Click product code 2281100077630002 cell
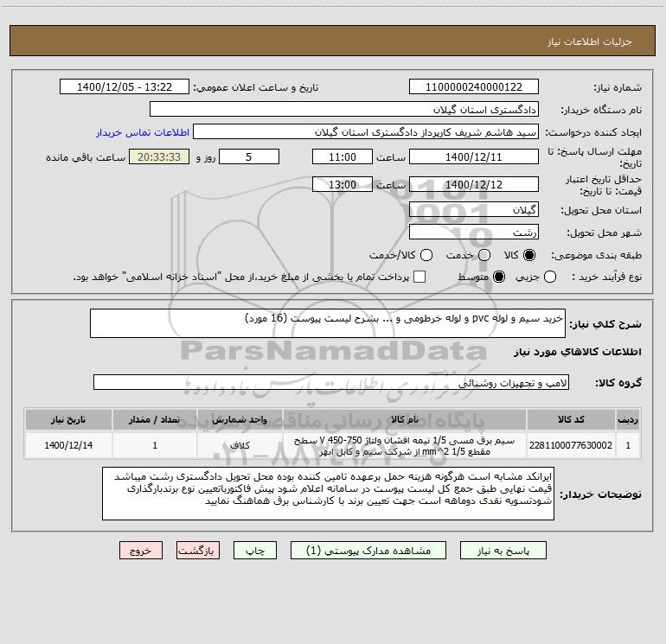Screen dimensions: 666x644 click(571, 445)
